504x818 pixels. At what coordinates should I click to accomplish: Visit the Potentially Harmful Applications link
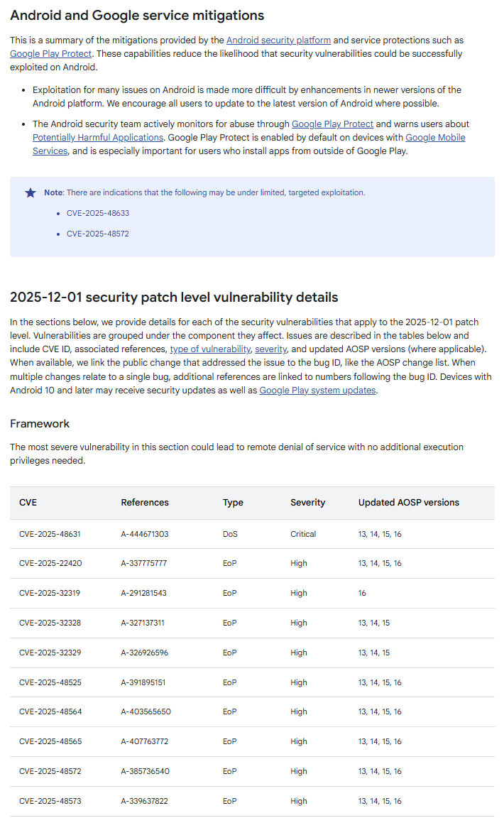pyautogui.click(x=98, y=137)
